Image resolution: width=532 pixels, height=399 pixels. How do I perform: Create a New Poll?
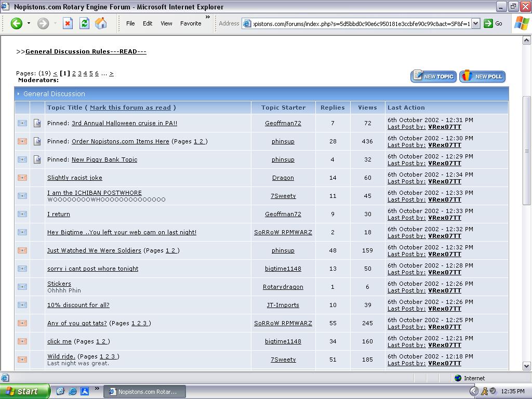click(482, 76)
